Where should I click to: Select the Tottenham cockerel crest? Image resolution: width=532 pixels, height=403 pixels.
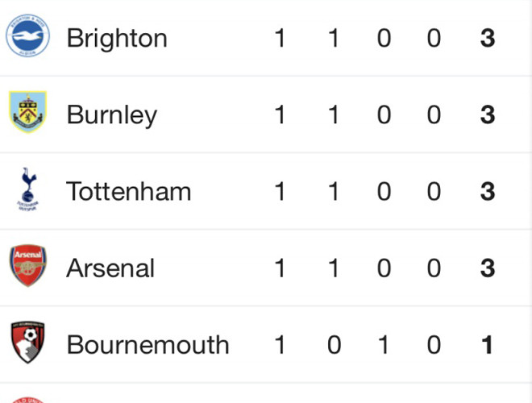coord(28,189)
